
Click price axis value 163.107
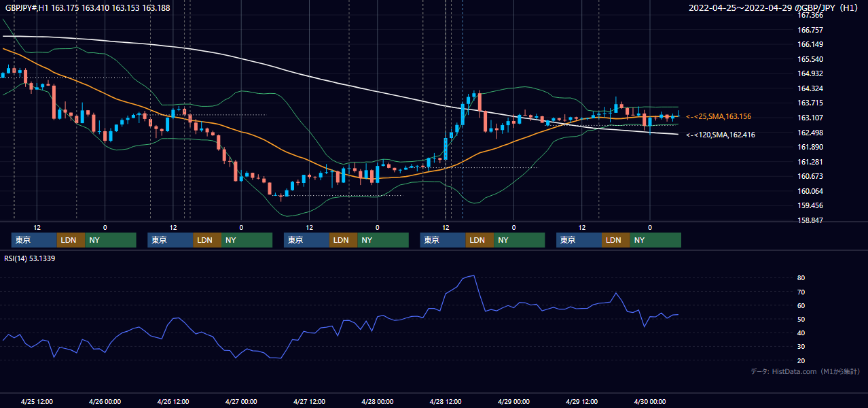coord(810,118)
